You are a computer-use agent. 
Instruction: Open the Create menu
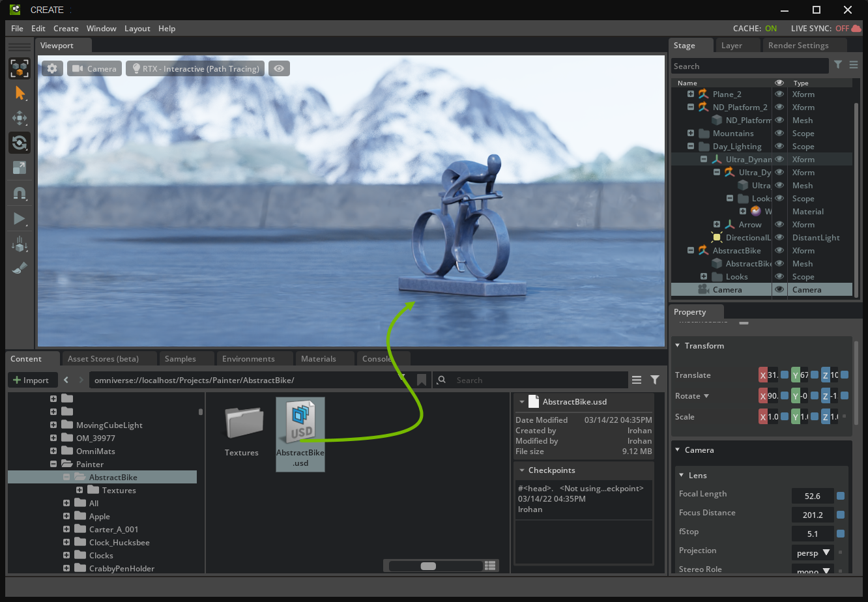click(x=66, y=29)
